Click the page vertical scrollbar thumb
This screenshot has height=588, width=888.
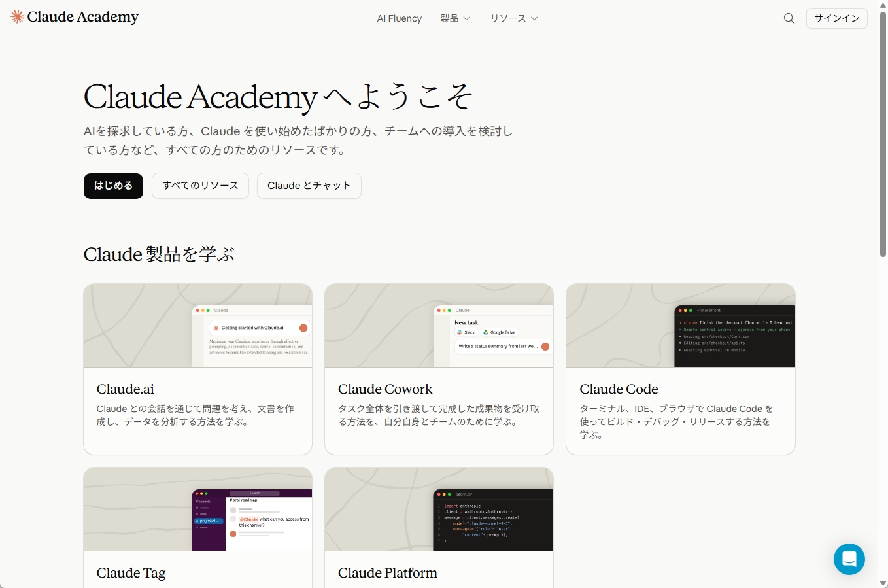[883, 133]
